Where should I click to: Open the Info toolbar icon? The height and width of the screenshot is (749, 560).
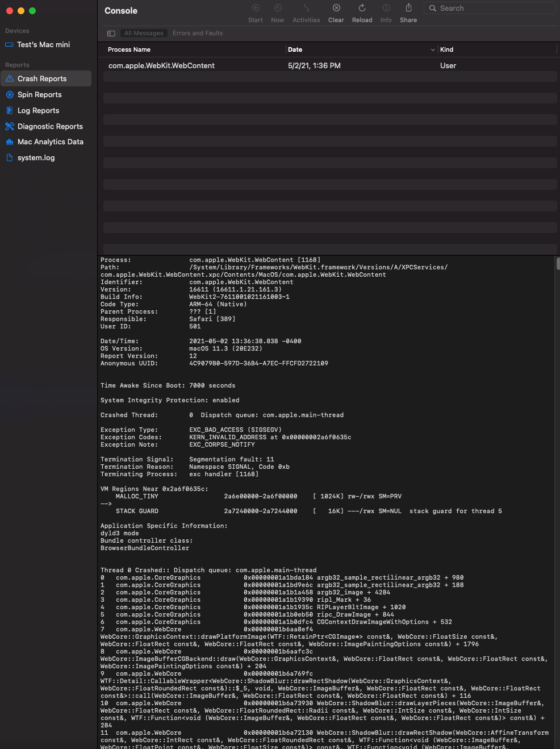point(386,8)
